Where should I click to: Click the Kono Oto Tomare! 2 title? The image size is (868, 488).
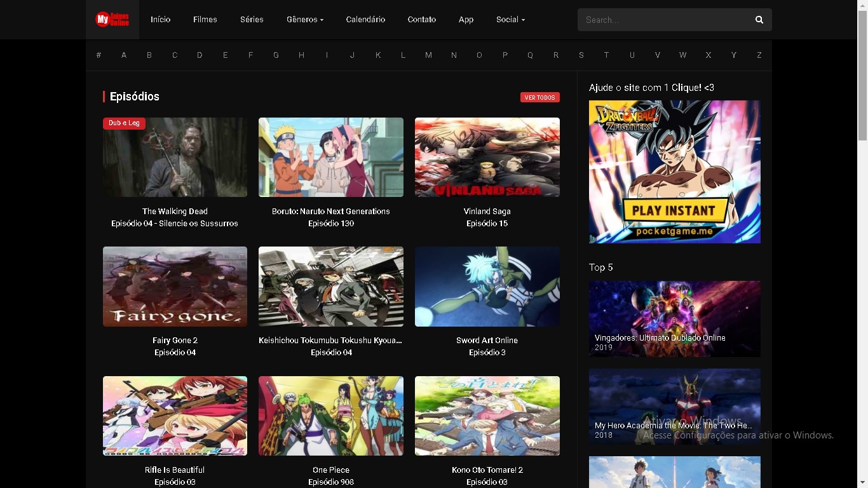coord(487,470)
